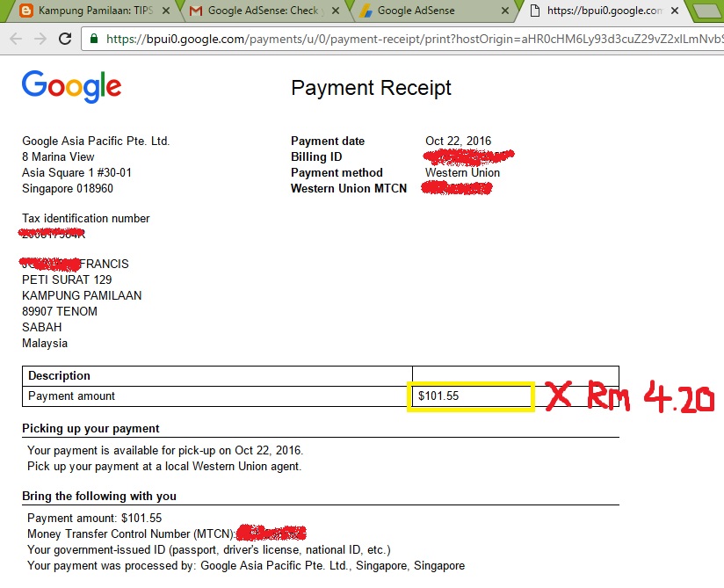724x588 pixels.
Task: Select the address line 8 Marina View
Action: pos(58,156)
